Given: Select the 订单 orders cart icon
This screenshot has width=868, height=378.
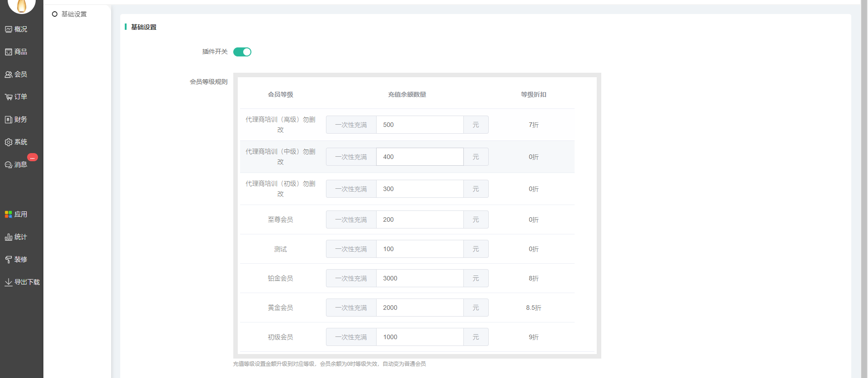Looking at the screenshot, I should 9,97.
